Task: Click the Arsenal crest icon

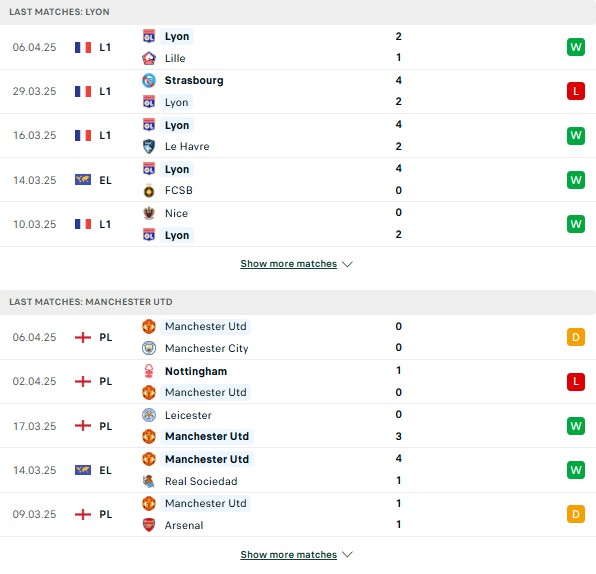Action: (149, 525)
